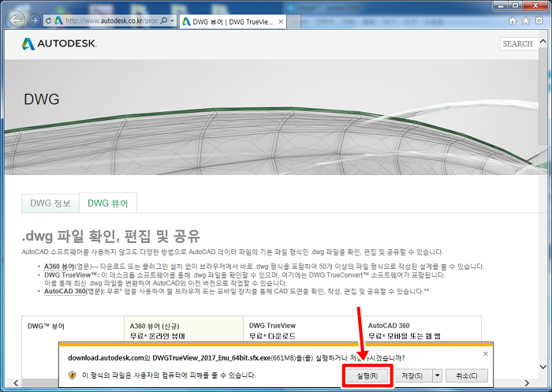Click the 취소(C) cancel button
This screenshot has width=552, height=392.
467,375
